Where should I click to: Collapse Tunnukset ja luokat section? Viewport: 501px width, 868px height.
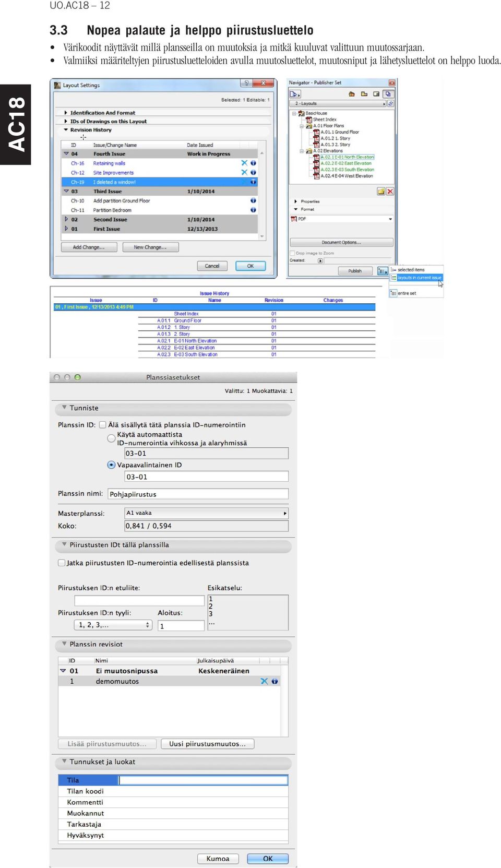(x=65, y=762)
